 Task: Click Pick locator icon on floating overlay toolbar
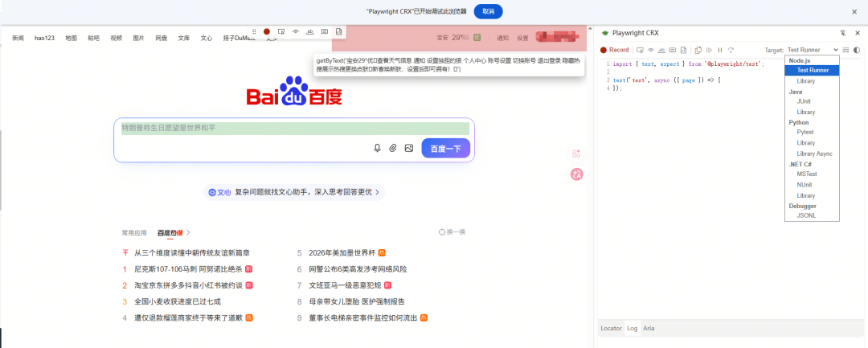point(281,32)
